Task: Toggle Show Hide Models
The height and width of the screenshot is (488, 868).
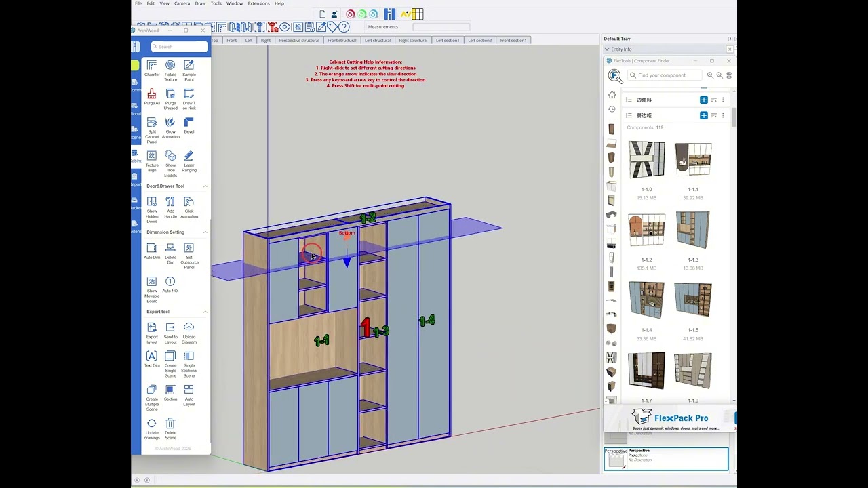Action: pos(170,164)
